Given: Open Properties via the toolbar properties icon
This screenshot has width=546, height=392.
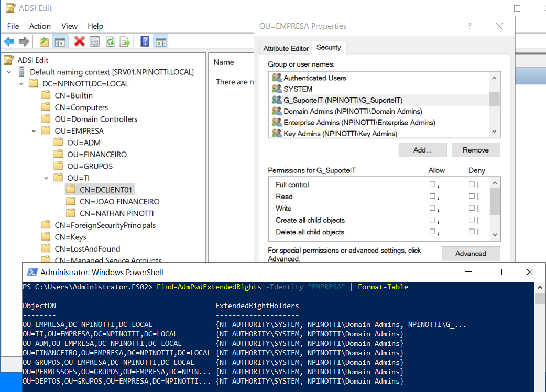Looking at the screenshot, I should point(94,42).
